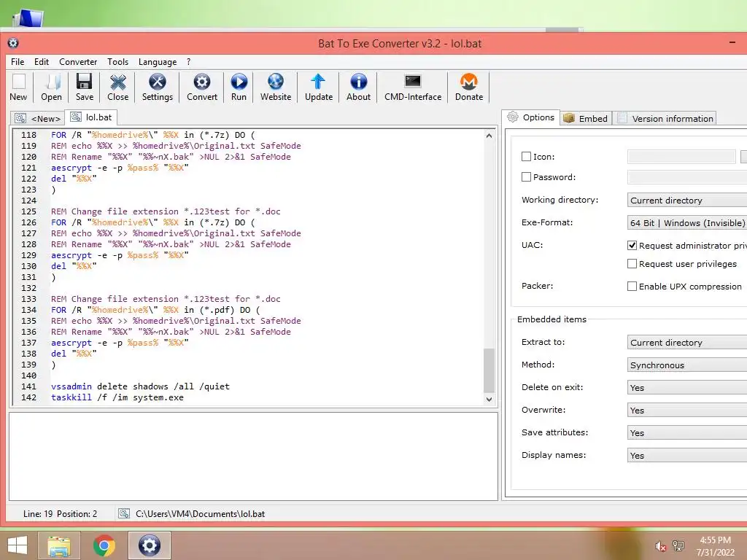Open the Windows Start button
The width and height of the screenshot is (747, 560).
[x=18, y=545]
